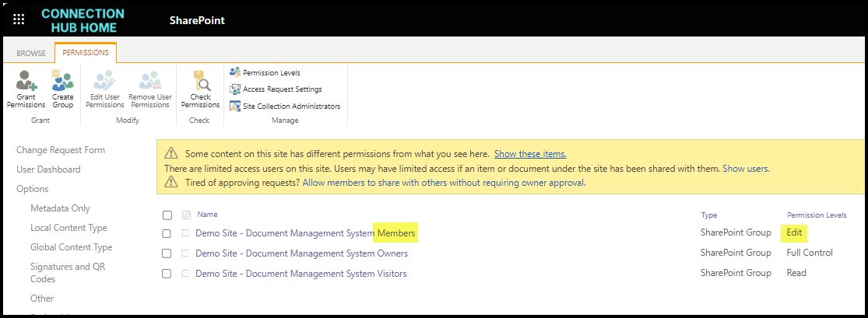Check the Owners group checkbox
The height and width of the screenshot is (318, 868).
[x=167, y=253]
